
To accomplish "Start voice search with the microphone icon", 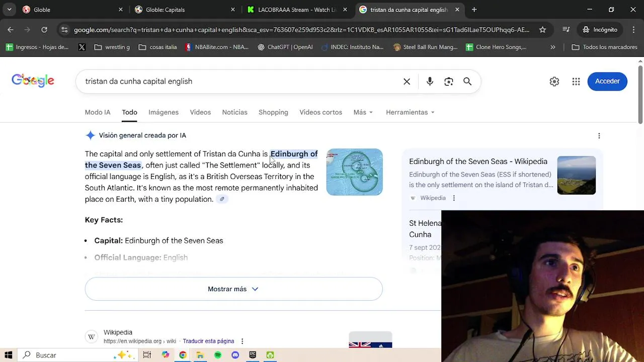I will 430,81.
